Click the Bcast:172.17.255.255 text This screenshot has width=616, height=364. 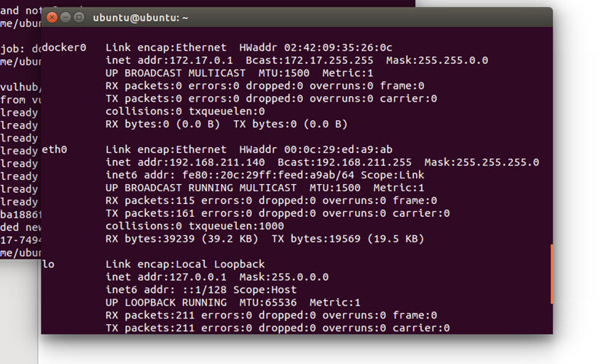coord(309,60)
